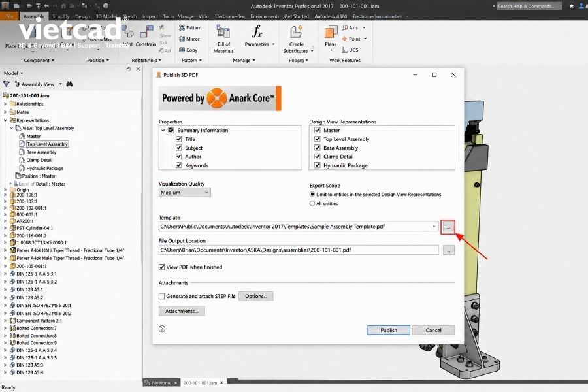Select the UCS tool
Viewport: 588px width, 392px height.
coord(350,50)
